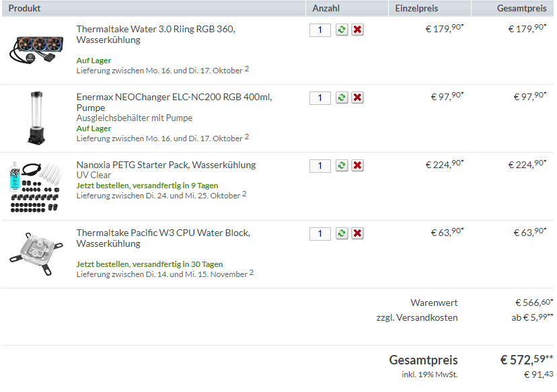Open Thermaltake Water 3.0 Riing RGB 360 link

[155, 34]
